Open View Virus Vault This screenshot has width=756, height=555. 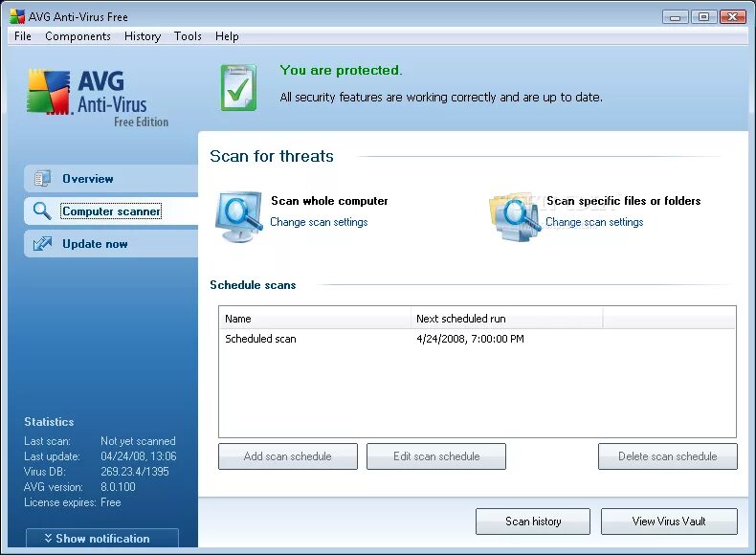[669, 522]
